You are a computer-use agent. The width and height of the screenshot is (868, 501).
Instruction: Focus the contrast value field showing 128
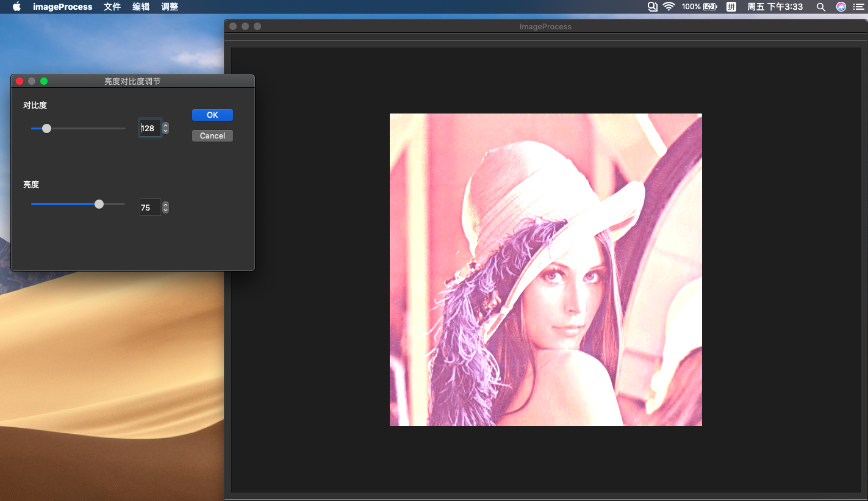150,128
